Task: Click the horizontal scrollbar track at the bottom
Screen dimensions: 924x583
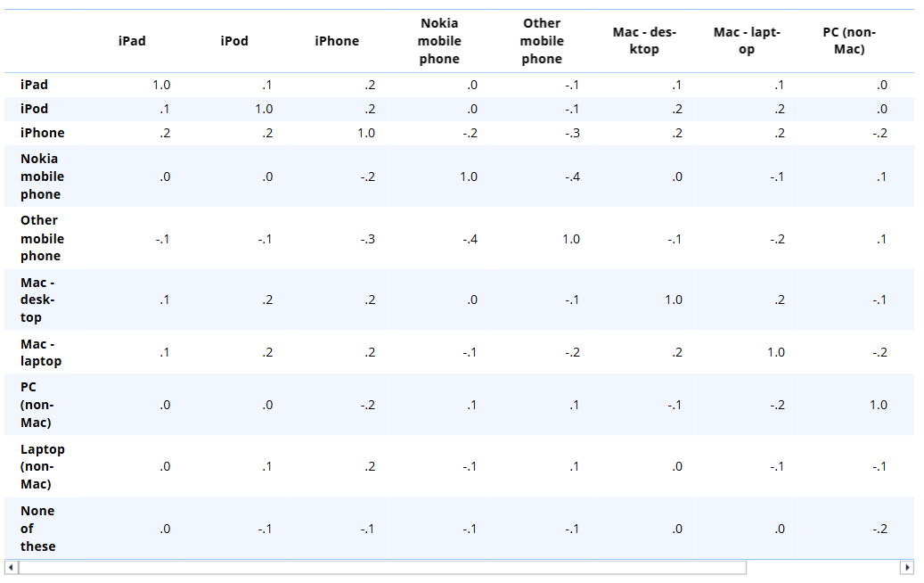Action: pos(446,566)
